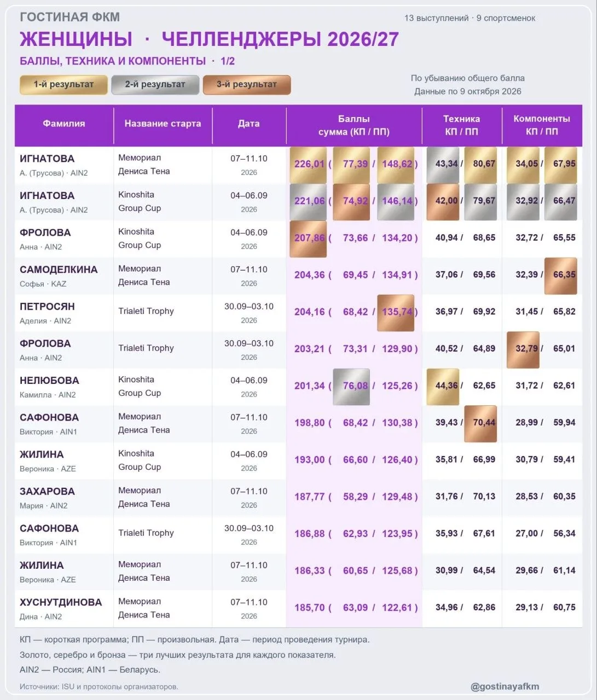The height and width of the screenshot is (700, 597).
Task: Click the gold '1-й результат' legend badge
Action: tap(63, 85)
